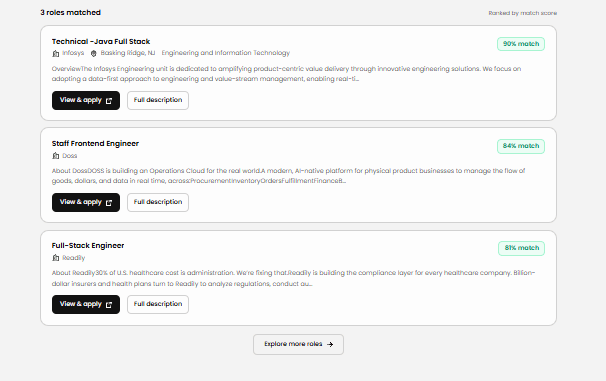
Task: Click the About Doss description text
Action: [288, 176]
